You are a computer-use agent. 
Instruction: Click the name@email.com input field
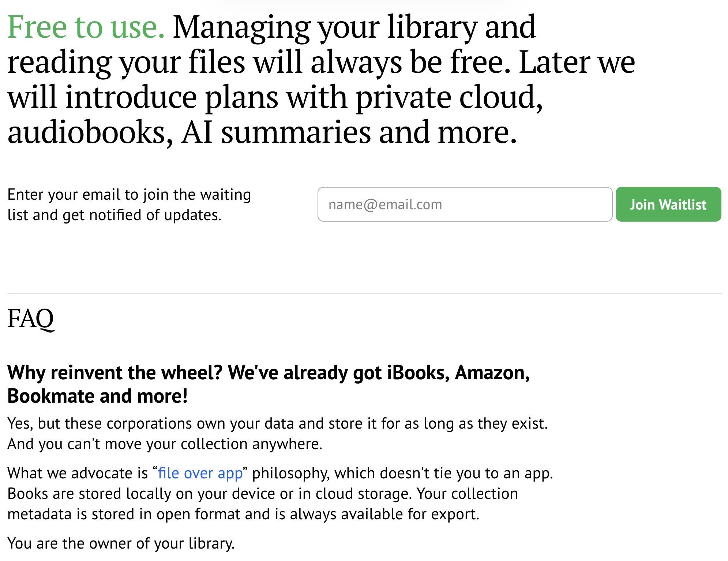coord(465,204)
